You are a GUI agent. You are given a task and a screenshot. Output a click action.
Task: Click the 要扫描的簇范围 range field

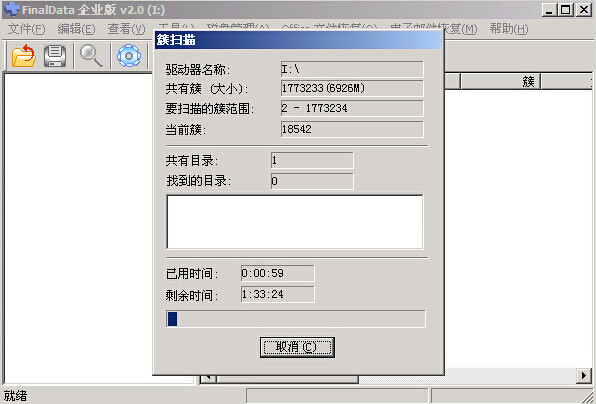tap(352, 108)
